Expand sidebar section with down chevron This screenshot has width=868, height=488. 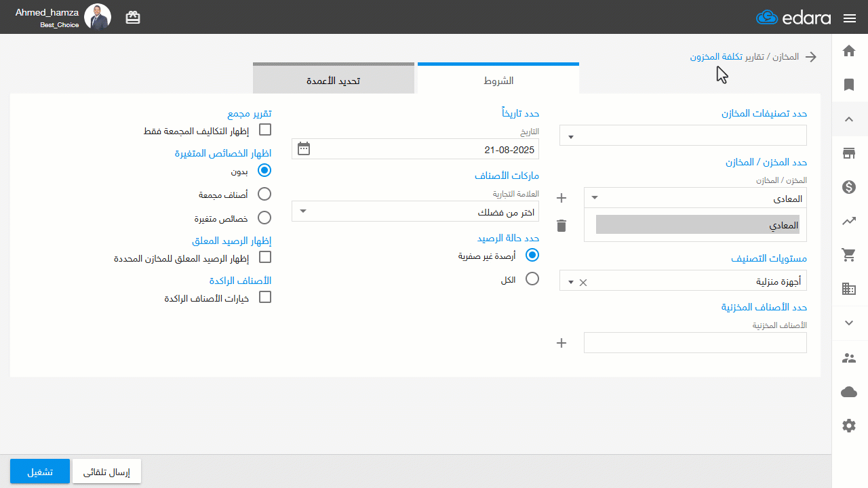click(x=849, y=323)
